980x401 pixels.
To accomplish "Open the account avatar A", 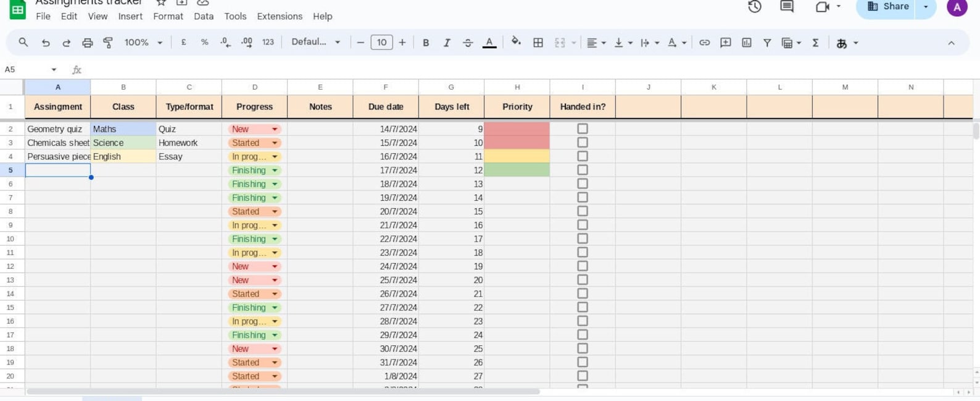I will coord(957,7).
